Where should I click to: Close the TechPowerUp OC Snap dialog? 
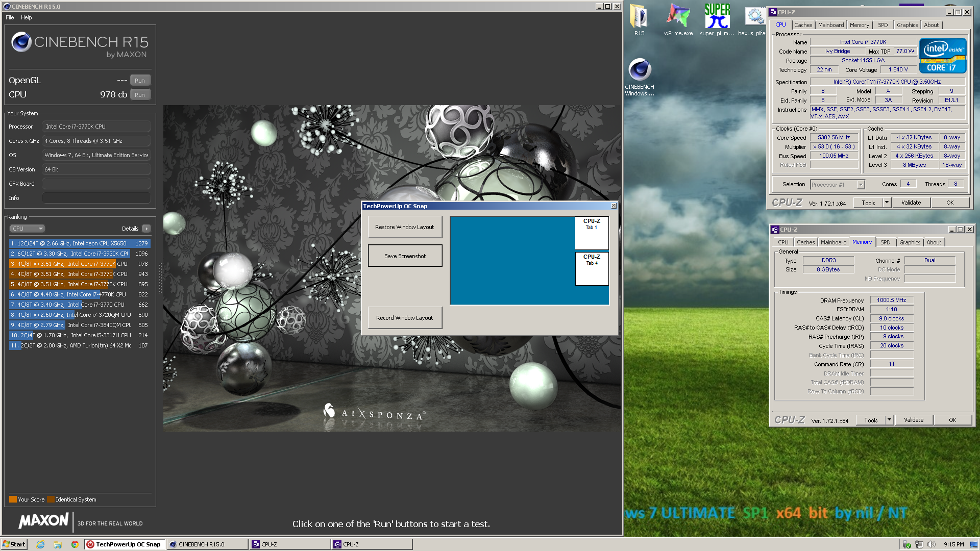point(614,206)
